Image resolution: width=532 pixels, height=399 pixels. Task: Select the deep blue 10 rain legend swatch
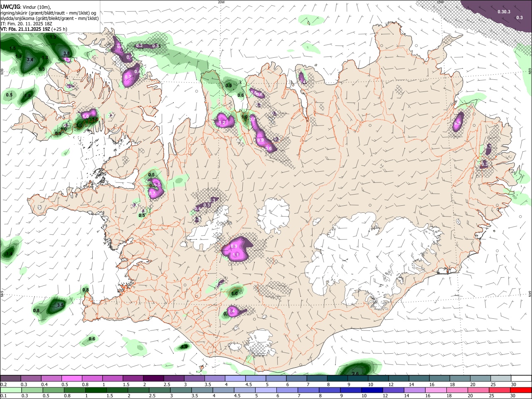pyautogui.click(x=372, y=390)
